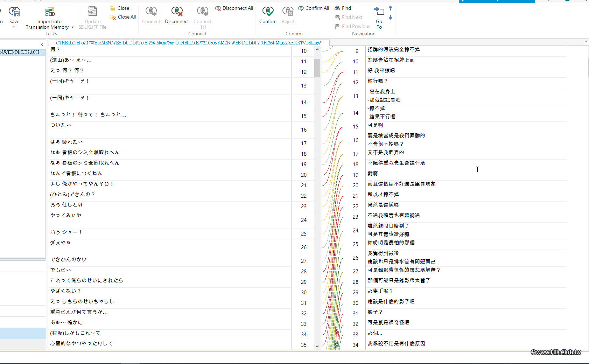The width and height of the screenshot is (589, 364).
Task: Select source segment 'これって俺らのせいにされたら'
Action: pyautogui.click(x=170, y=282)
